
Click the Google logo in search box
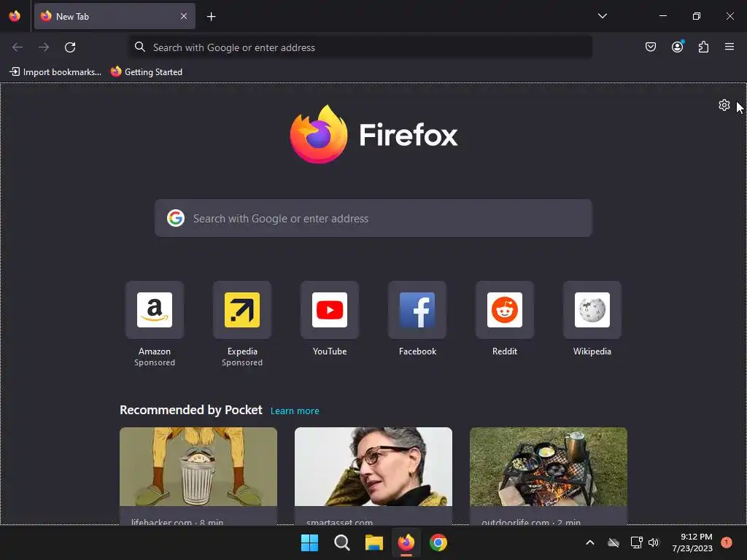pyautogui.click(x=175, y=218)
